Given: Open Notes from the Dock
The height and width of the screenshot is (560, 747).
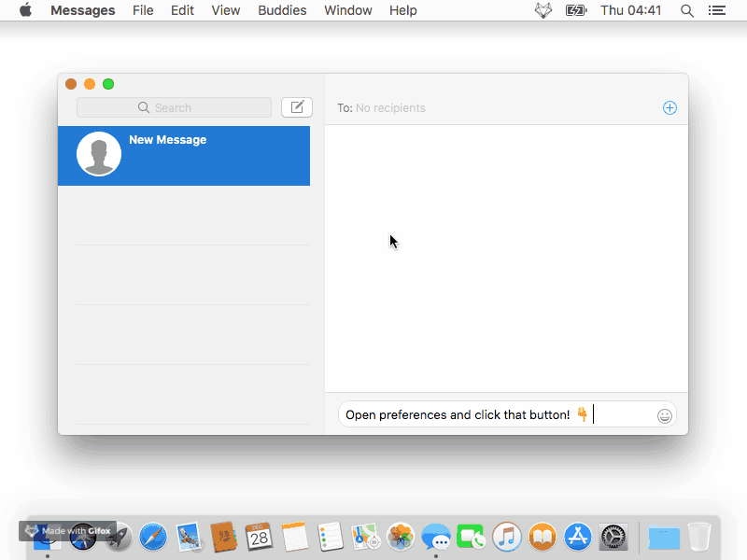Looking at the screenshot, I should click(294, 537).
